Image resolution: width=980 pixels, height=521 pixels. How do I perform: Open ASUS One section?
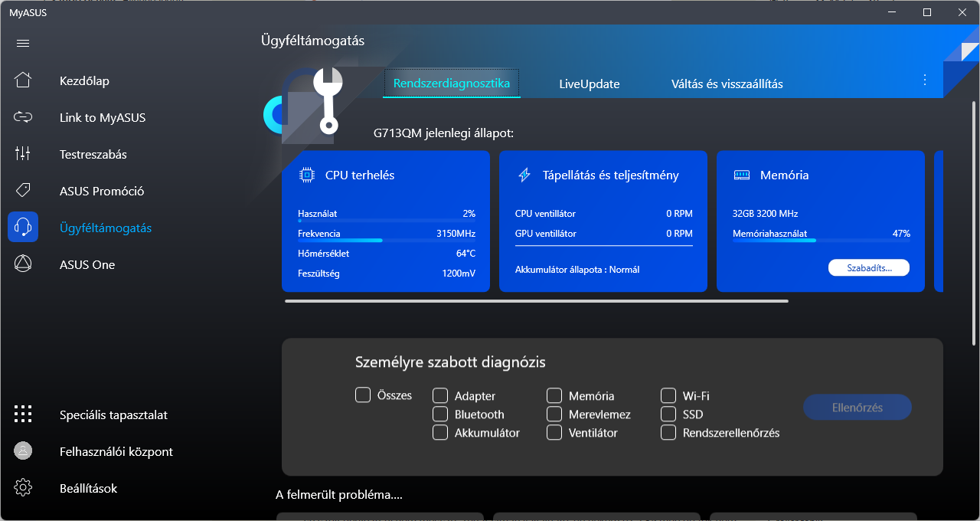[x=87, y=264]
